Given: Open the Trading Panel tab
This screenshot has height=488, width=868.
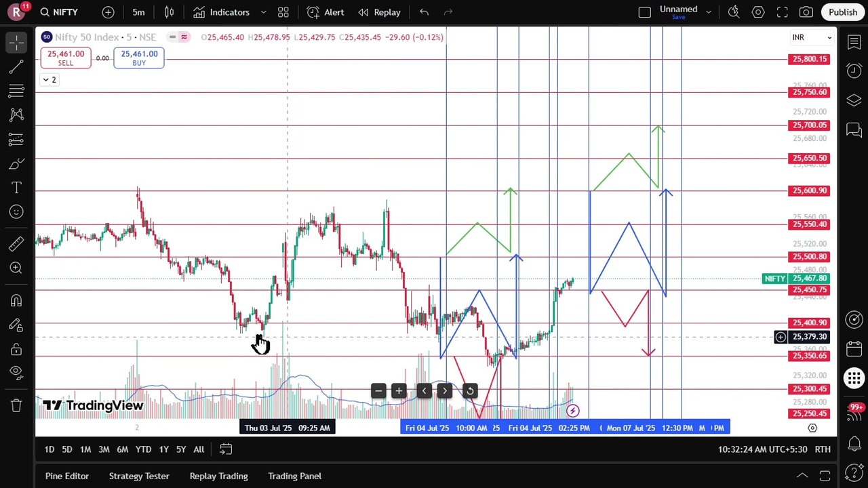Looking at the screenshot, I should (295, 476).
